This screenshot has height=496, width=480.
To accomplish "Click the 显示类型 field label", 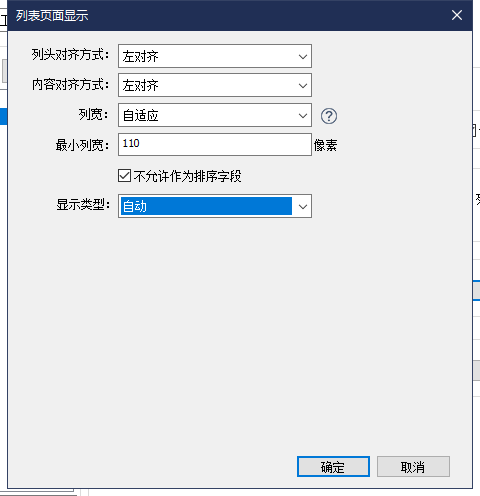I will [83, 205].
